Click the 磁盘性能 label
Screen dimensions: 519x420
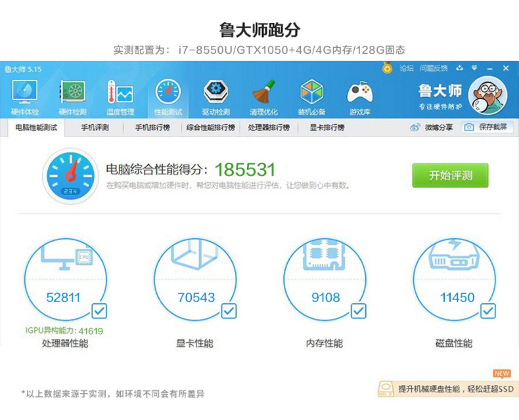tap(454, 343)
